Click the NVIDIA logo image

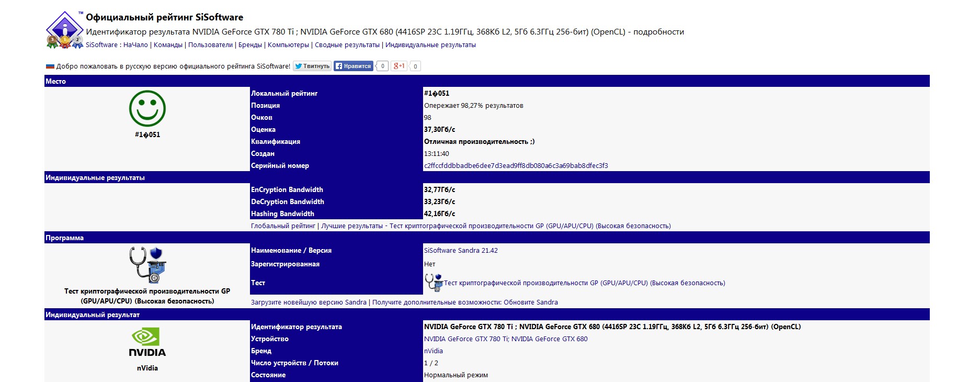coord(147,342)
